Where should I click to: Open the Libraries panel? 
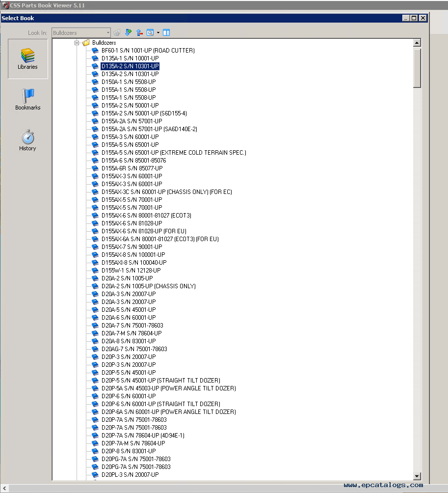click(x=27, y=59)
